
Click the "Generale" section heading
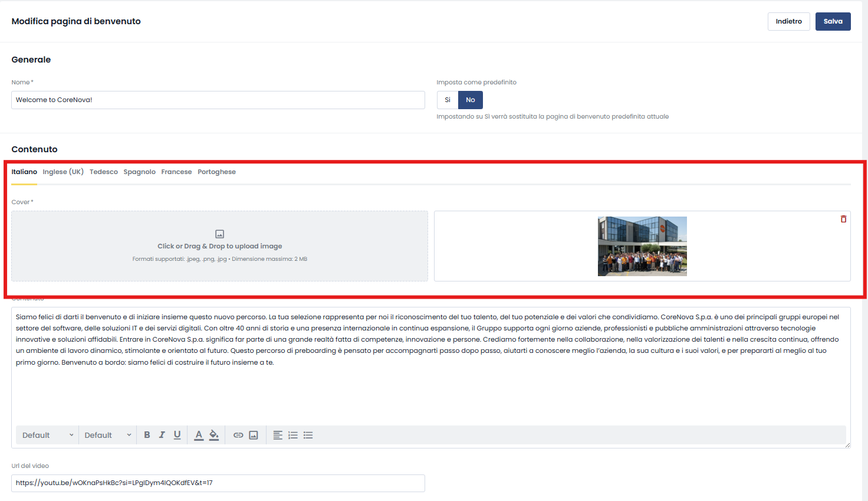point(31,60)
